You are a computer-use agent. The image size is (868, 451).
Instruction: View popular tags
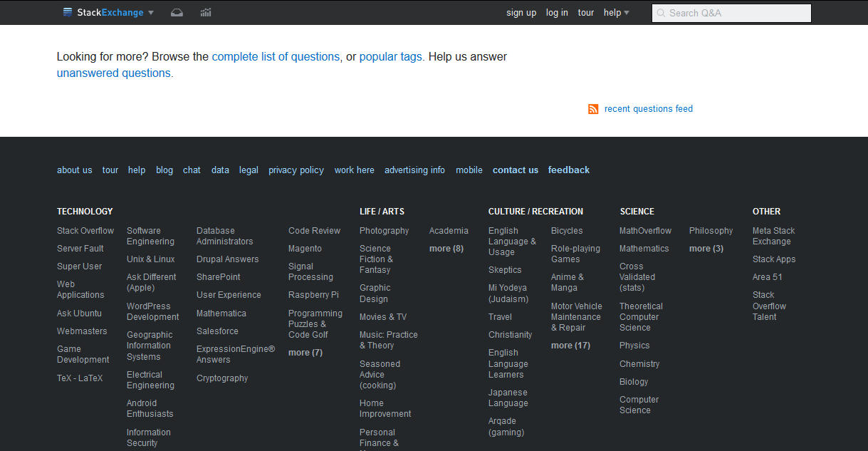tap(390, 56)
